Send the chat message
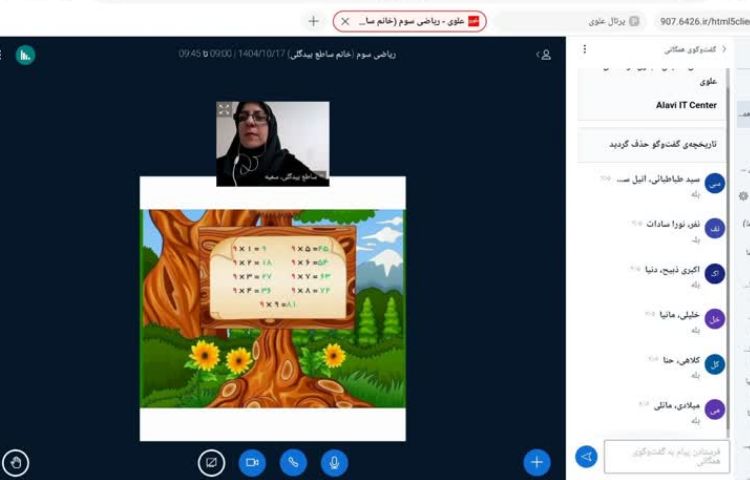Image resolution: width=750 pixels, height=480 pixels. pos(586,457)
